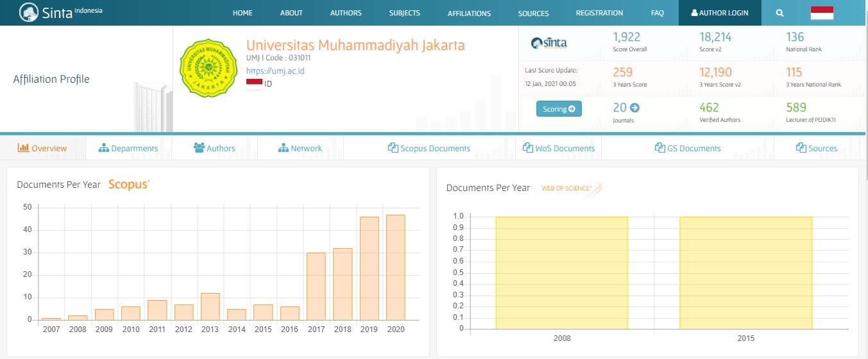Click the Scoring button
868x359 pixels.
click(x=559, y=109)
